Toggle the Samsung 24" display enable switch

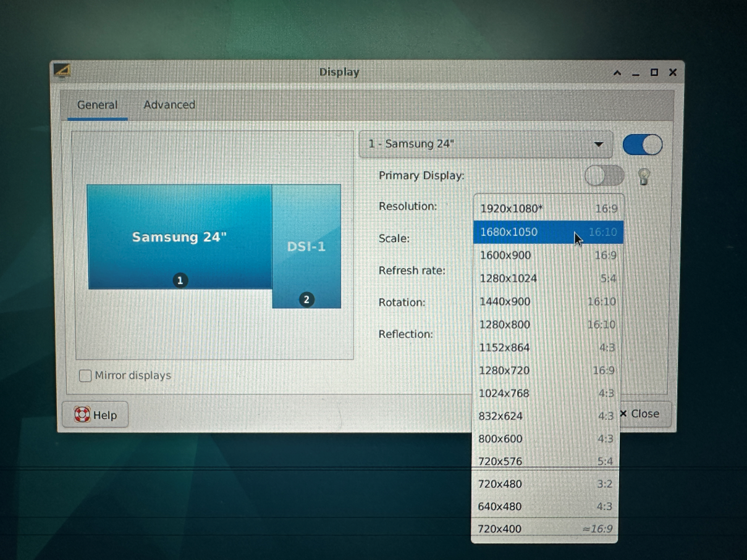coord(642,145)
